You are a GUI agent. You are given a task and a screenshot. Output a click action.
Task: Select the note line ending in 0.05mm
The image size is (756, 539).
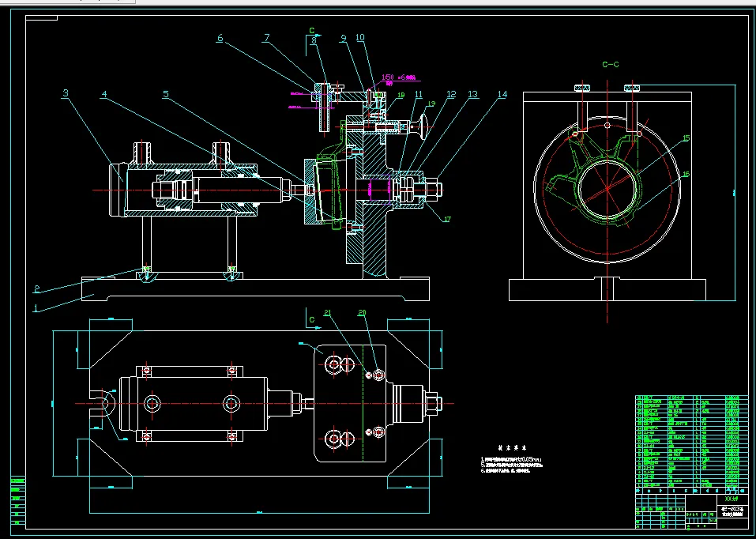click(511, 459)
